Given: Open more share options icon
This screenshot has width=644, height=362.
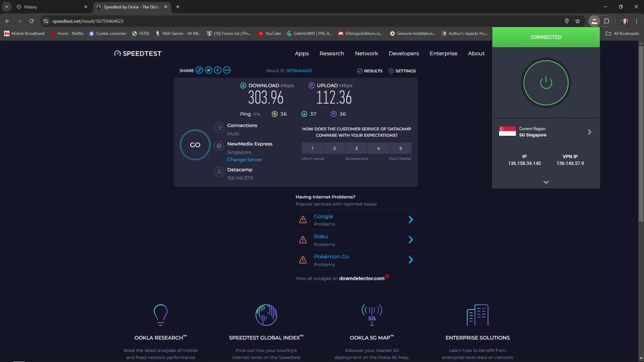Looking at the screenshot, I should tap(226, 70).
